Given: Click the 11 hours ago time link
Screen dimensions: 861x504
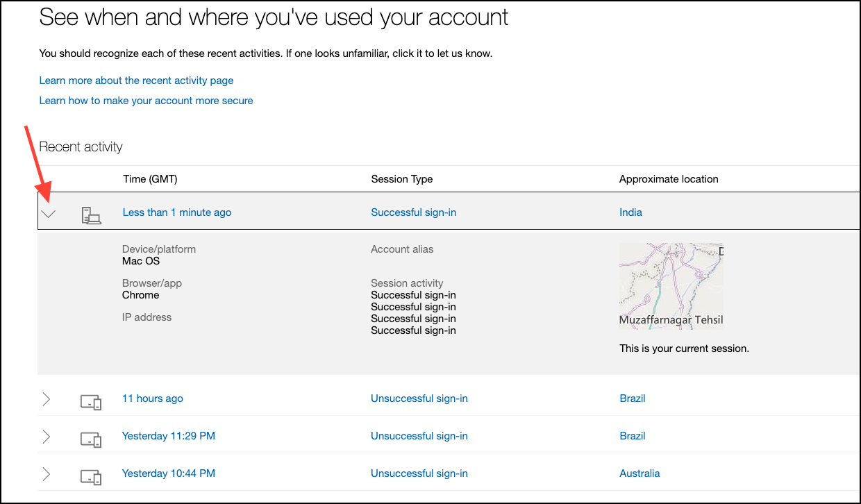Looking at the screenshot, I should pyautogui.click(x=153, y=398).
